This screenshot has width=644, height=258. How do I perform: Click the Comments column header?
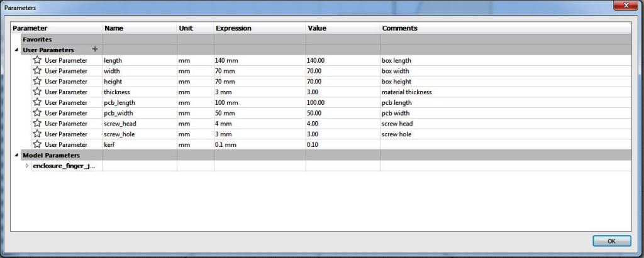(506, 28)
